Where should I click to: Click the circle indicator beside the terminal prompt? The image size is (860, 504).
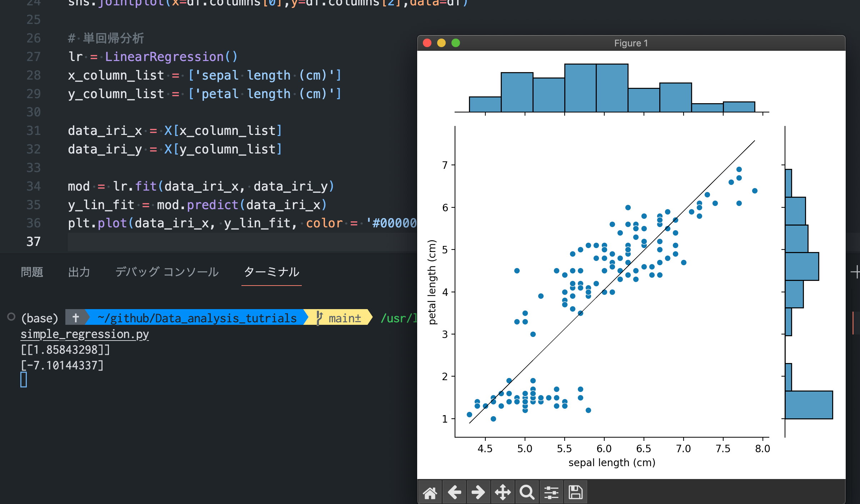[11, 317]
